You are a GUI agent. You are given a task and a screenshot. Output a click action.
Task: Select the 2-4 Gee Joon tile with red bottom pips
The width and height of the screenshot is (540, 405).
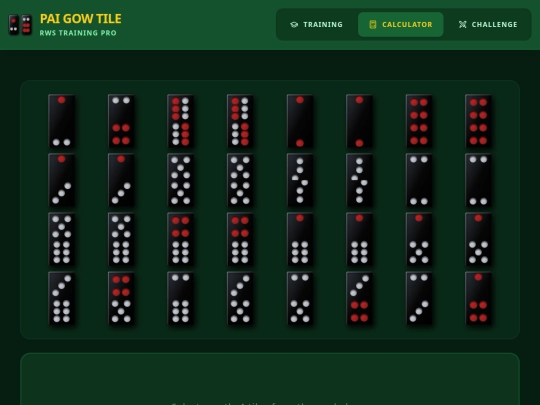121,121
